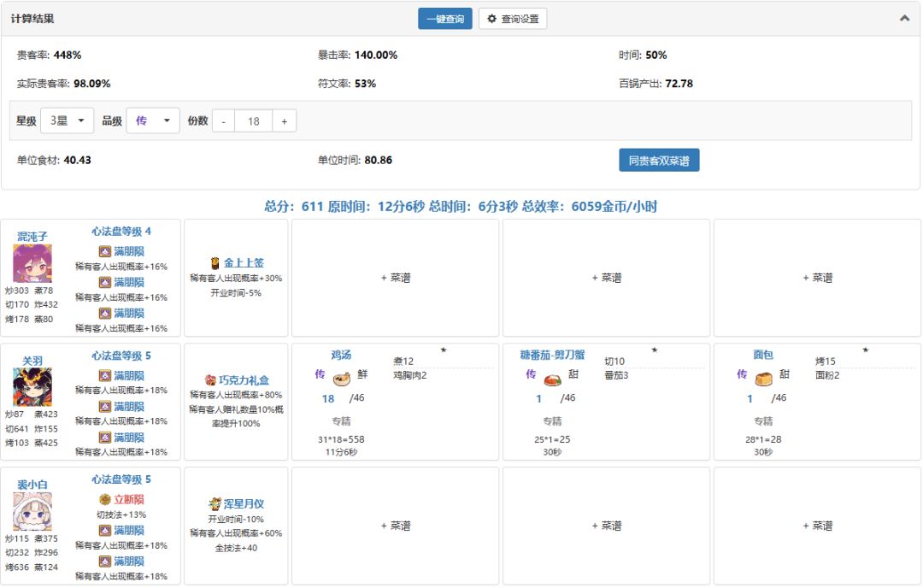Open chef name link 关羽

[x=32, y=361]
